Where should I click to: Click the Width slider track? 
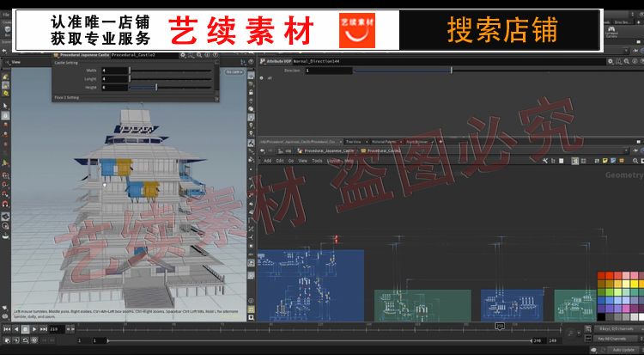point(171,70)
